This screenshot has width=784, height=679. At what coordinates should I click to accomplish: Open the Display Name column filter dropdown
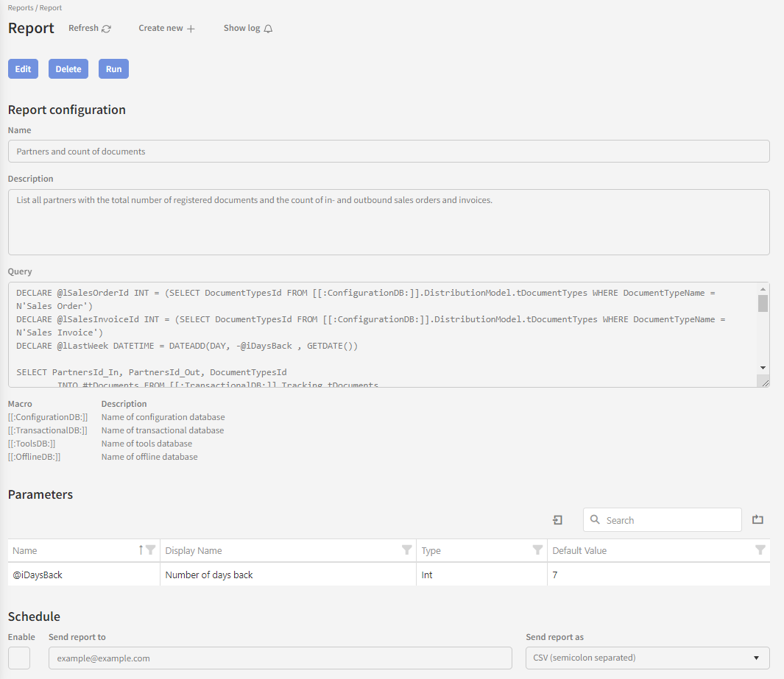(x=407, y=550)
